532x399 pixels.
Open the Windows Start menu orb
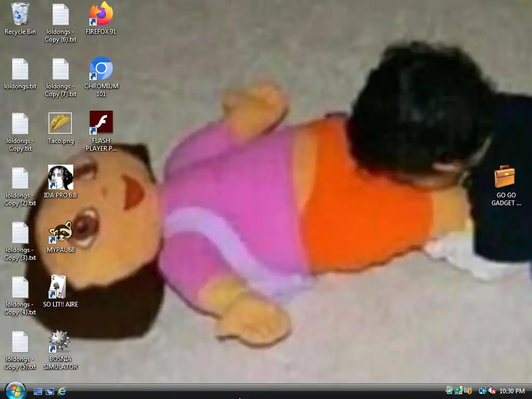click(15, 391)
